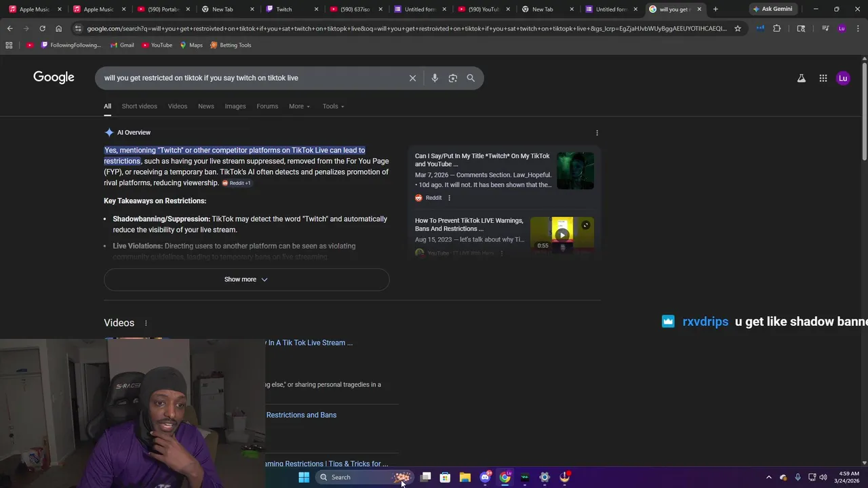868x488 pixels.
Task: Open volume control in system tray
Action: click(x=823, y=477)
